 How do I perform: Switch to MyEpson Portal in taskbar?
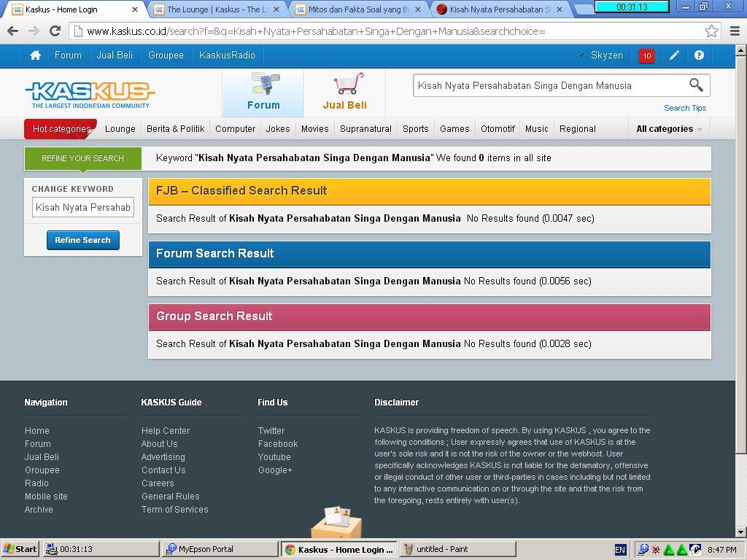[220, 549]
